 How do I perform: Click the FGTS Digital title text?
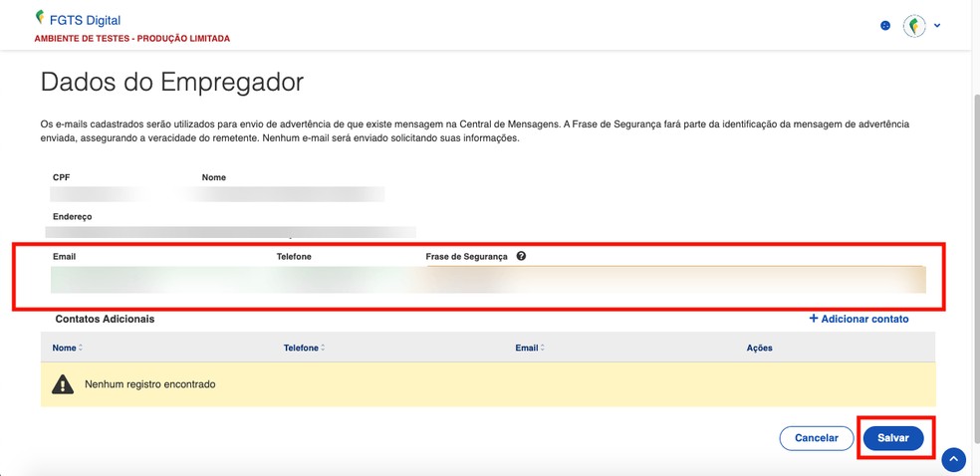85,20
